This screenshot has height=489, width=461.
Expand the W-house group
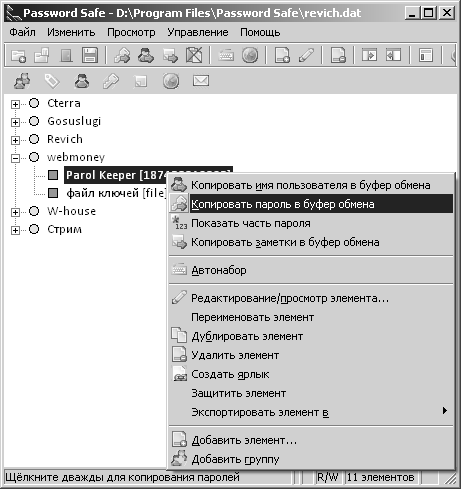coord(15,212)
